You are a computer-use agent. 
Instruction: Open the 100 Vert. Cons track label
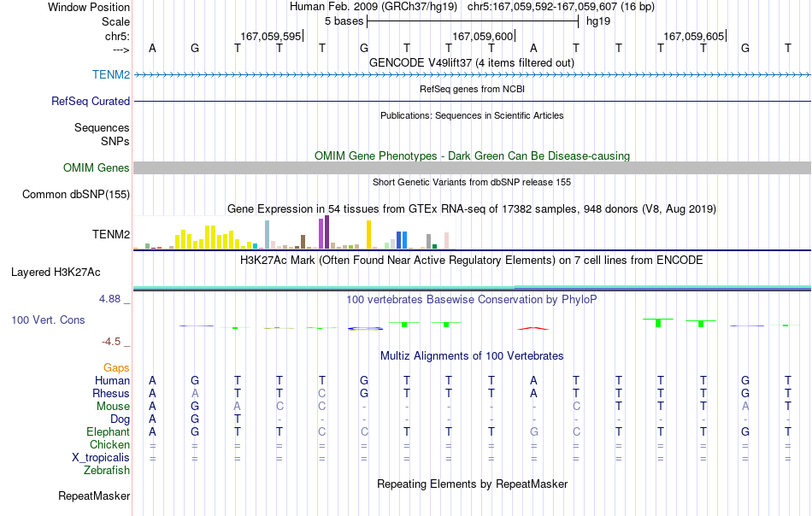click(48, 320)
